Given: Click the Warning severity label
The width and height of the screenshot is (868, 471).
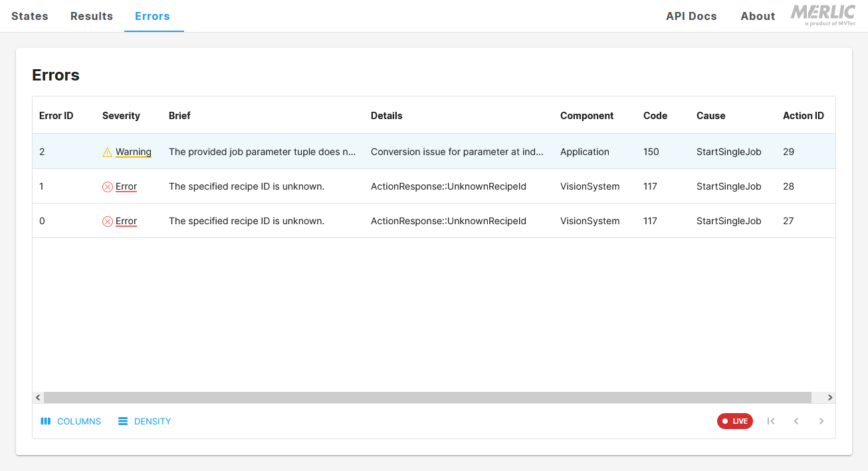Looking at the screenshot, I should point(134,152).
